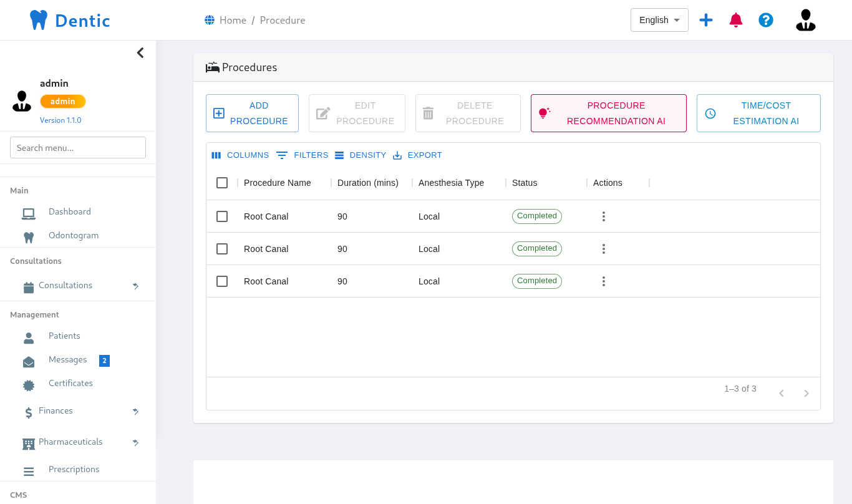Click the red notification bell icon
Screen dimensions: 852x504
coord(736,20)
